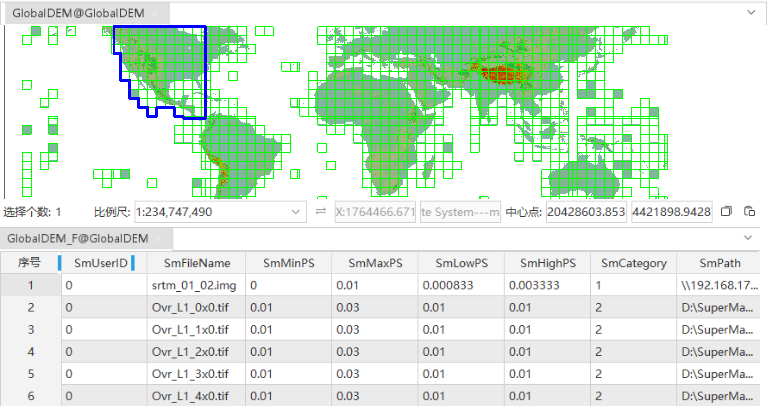Click the blue highlighted tile over North America
767x406 pixels.
click(162, 65)
